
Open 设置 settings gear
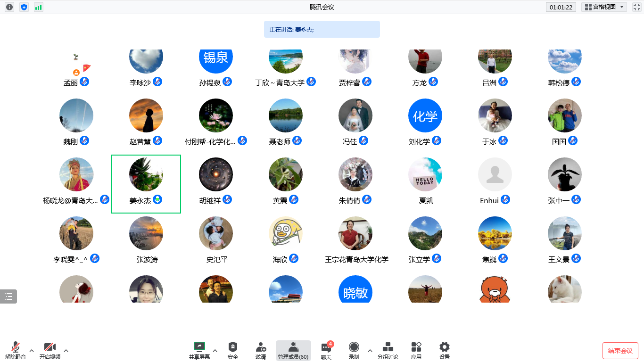coord(444,351)
